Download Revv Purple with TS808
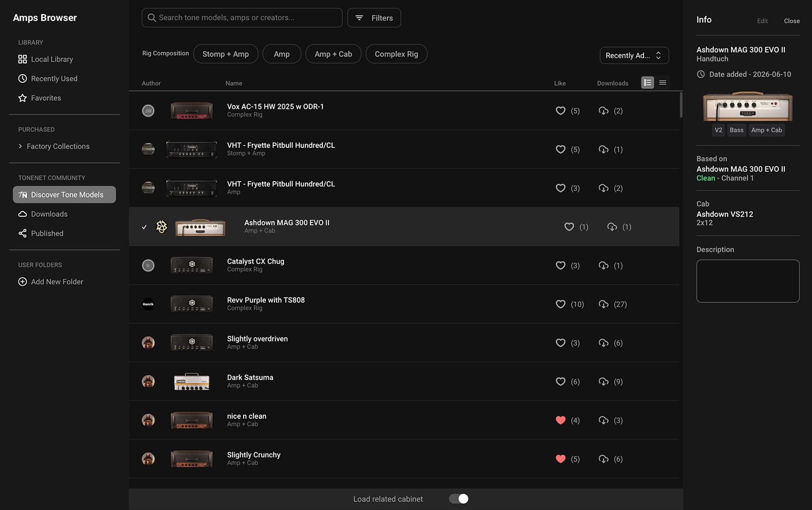 coord(604,304)
